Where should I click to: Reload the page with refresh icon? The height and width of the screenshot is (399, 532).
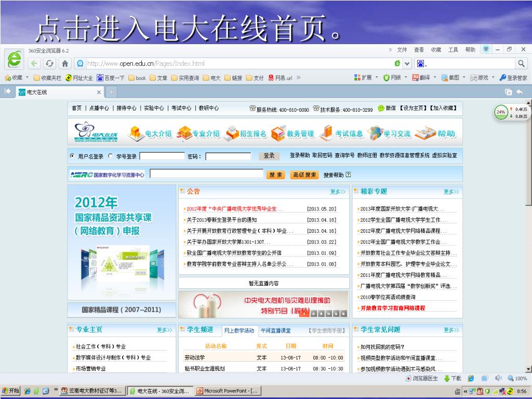pos(49,63)
